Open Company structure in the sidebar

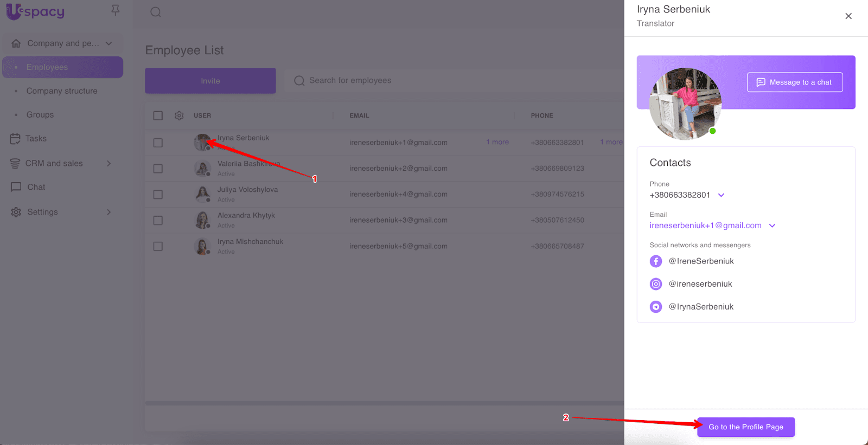tap(62, 91)
